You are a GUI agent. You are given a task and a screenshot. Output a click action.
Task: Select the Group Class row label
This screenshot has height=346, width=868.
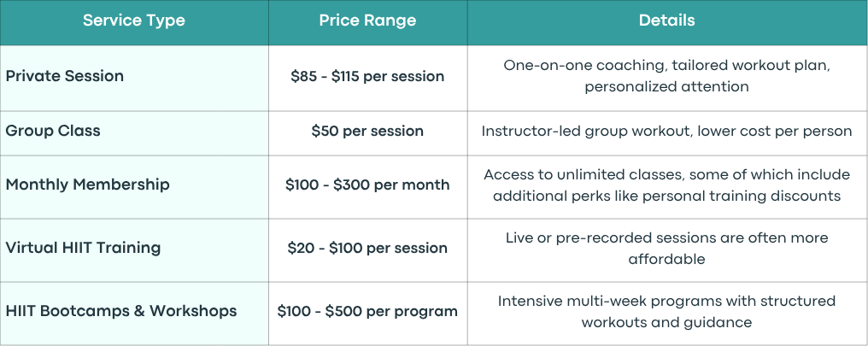click(53, 132)
